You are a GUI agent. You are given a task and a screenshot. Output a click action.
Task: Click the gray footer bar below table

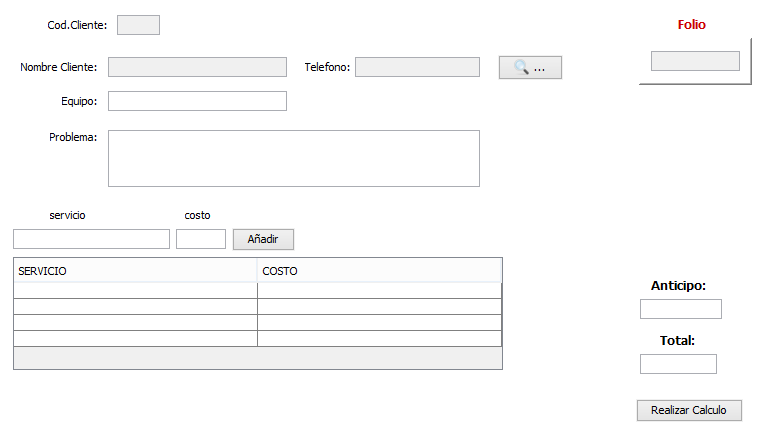click(x=258, y=358)
